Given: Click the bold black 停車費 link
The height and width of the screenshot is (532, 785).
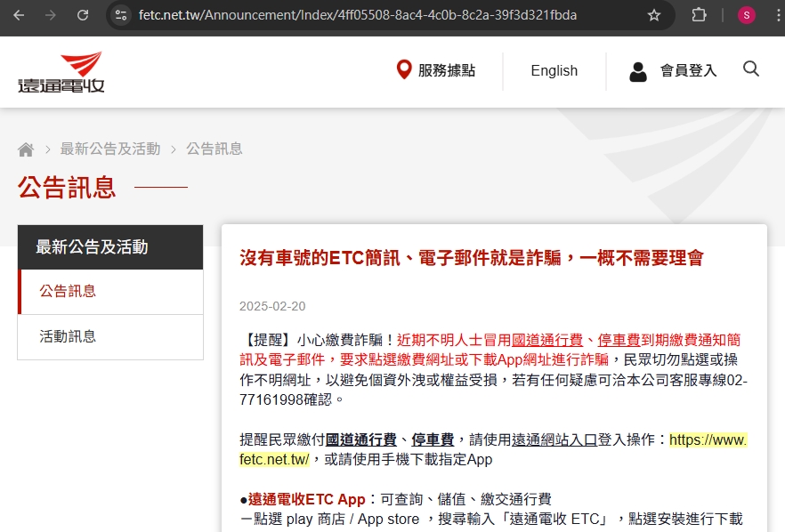Looking at the screenshot, I should click(433, 439).
